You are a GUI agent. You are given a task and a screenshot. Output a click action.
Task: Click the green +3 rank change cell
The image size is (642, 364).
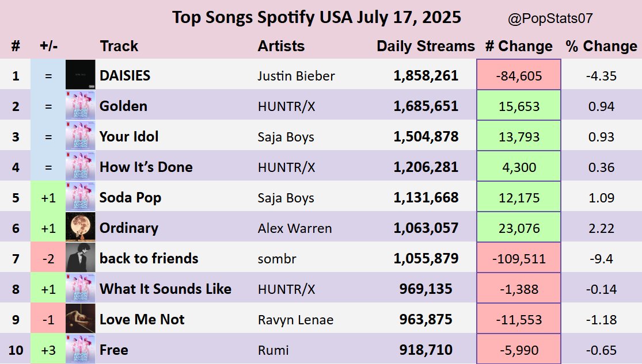click(48, 349)
